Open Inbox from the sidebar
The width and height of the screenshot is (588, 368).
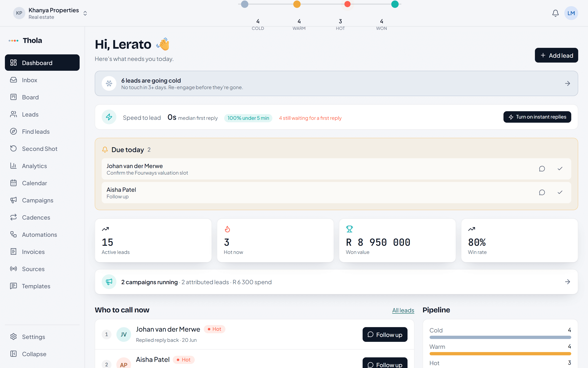point(42,80)
